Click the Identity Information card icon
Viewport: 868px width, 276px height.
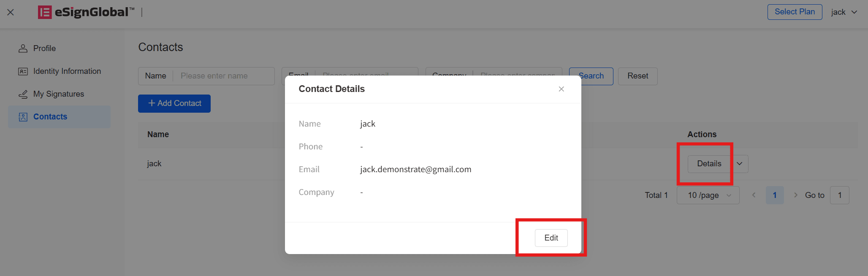tap(23, 71)
